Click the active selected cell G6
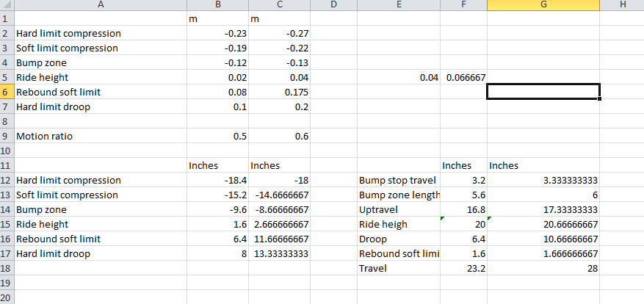The width and height of the screenshot is (644, 304). (543, 92)
